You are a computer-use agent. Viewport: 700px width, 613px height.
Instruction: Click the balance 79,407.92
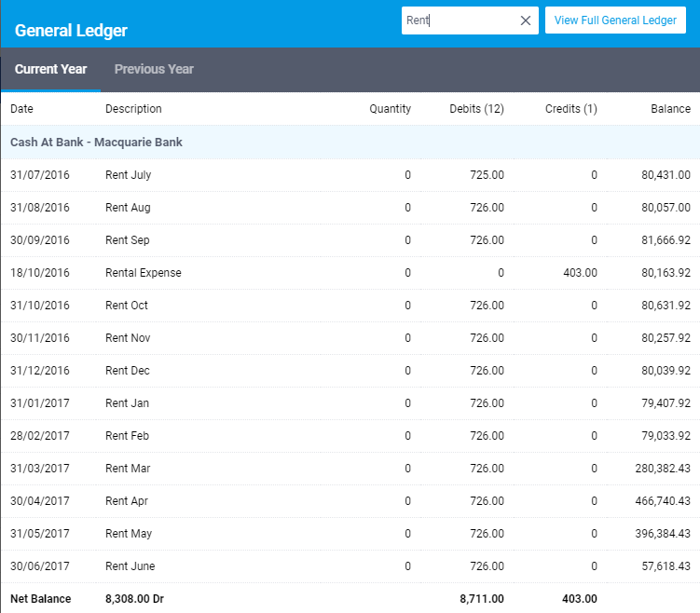[x=666, y=402]
